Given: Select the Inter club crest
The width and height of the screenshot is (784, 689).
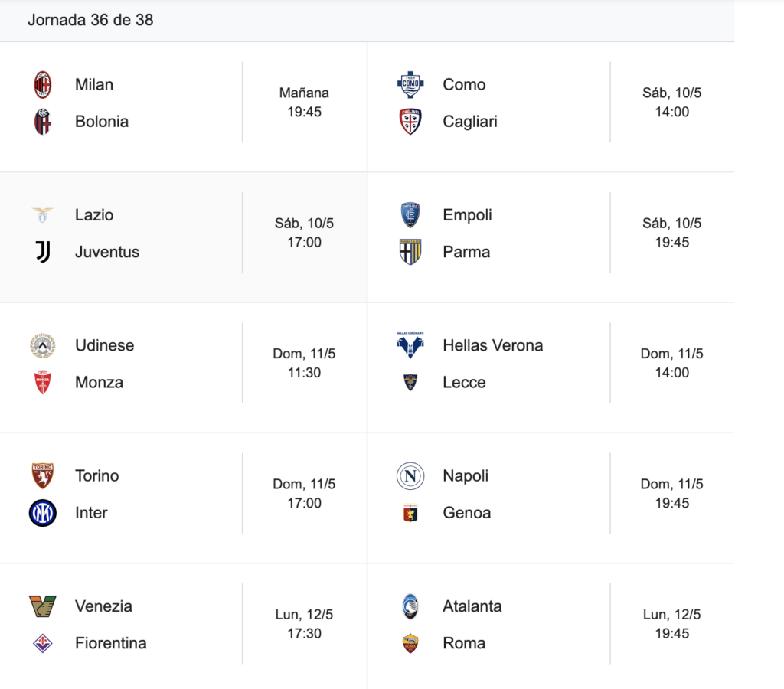Looking at the screenshot, I should pyautogui.click(x=43, y=513).
